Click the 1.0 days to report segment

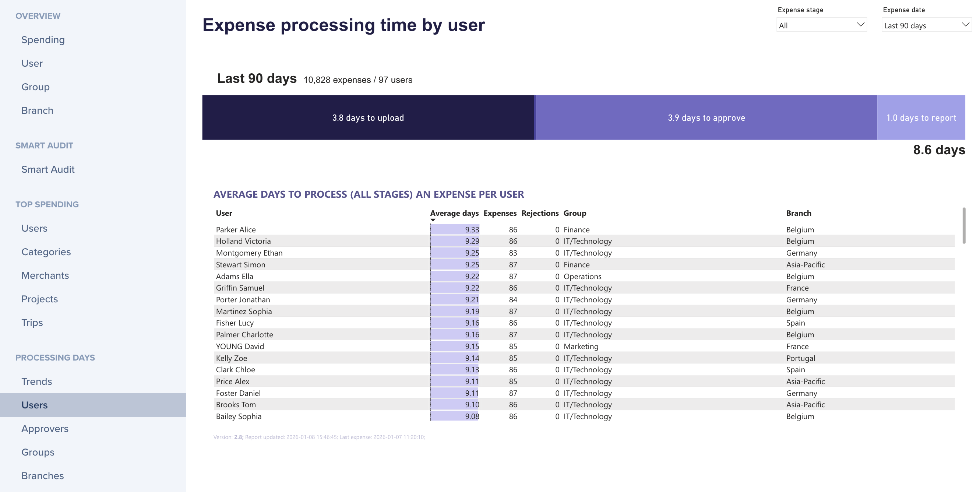(x=921, y=117)
